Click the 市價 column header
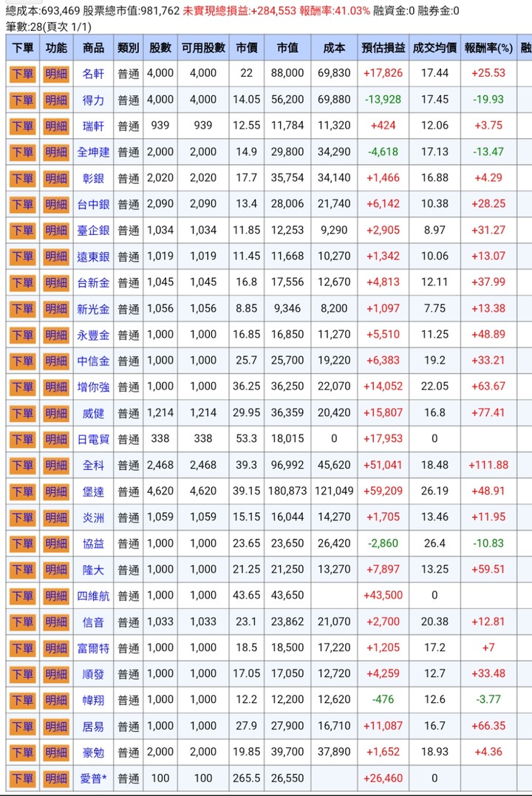532x796 pixels. tap(247, 48)
